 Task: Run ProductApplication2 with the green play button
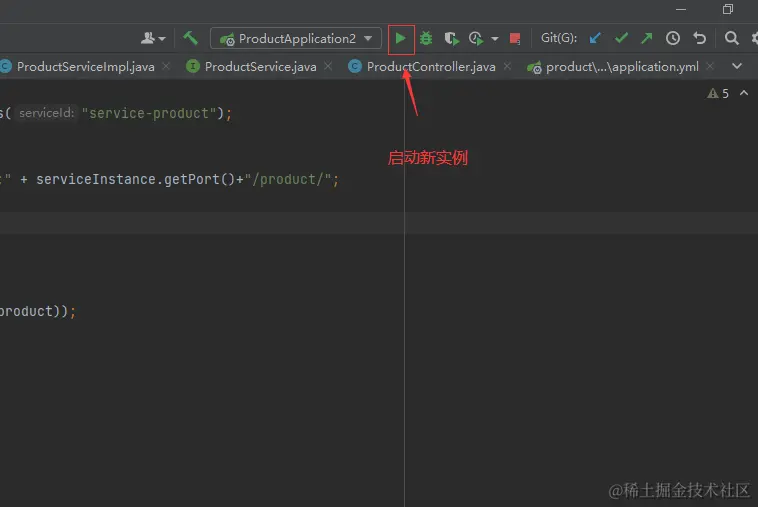tap(400, 39)
